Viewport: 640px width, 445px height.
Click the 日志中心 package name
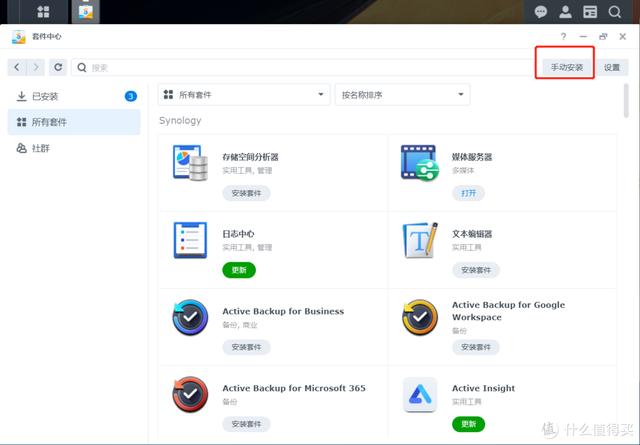point(238,234)
